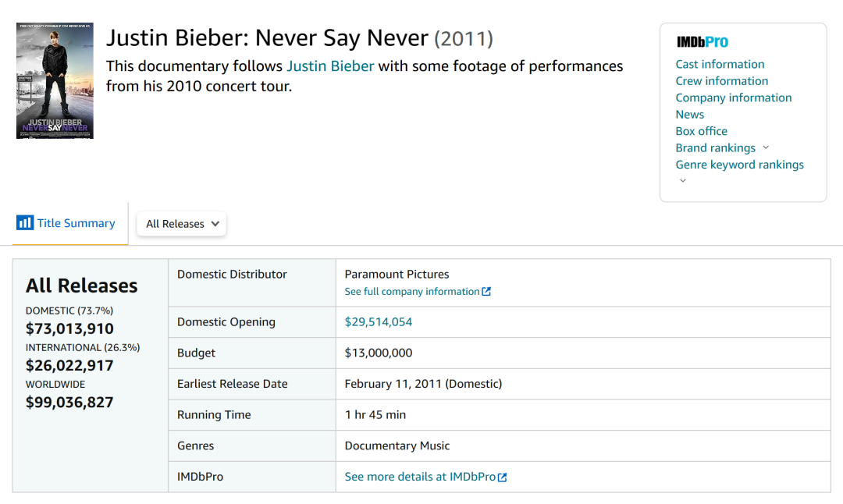Open the News link in IMDbPro panel
This screenshot has height=504, width=843.
(689, 115)
